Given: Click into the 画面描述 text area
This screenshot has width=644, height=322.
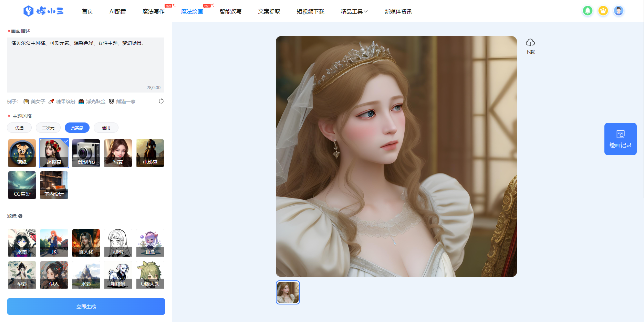Looking at the screenshot, I should tap(85, 65).
